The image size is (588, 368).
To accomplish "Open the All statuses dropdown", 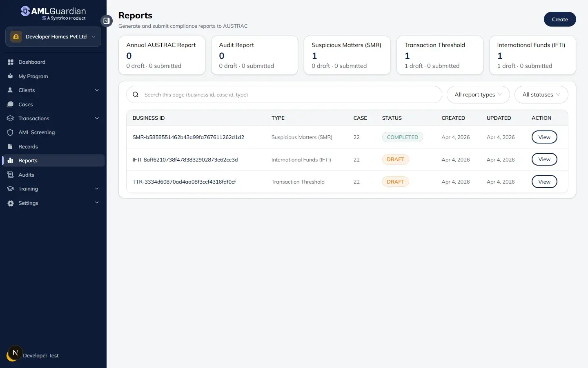I will click(541, 94).
